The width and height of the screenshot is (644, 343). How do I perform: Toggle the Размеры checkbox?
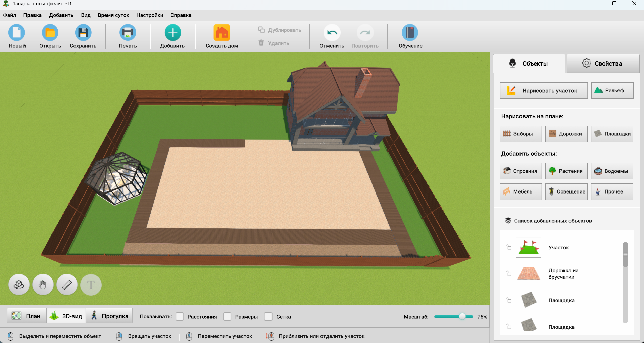tap(228, 317)
